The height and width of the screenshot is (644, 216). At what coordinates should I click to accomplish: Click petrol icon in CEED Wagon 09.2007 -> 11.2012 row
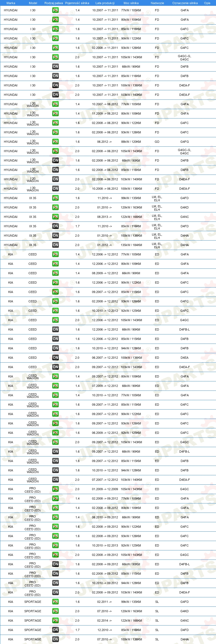55,405
